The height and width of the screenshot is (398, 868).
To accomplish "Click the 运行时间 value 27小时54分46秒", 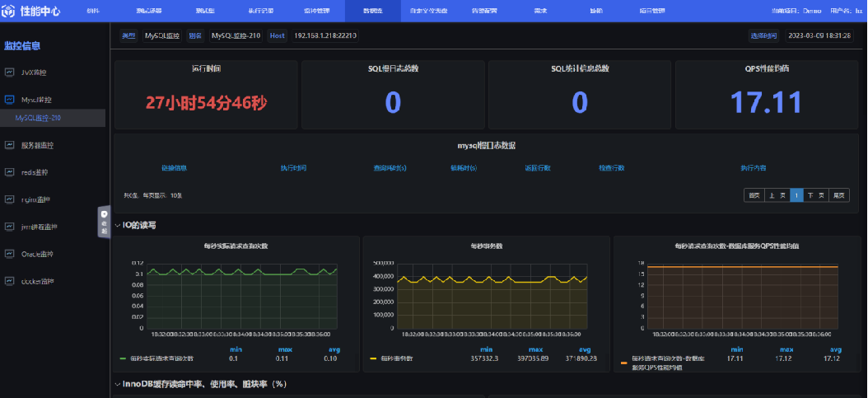I will [207, 102].
